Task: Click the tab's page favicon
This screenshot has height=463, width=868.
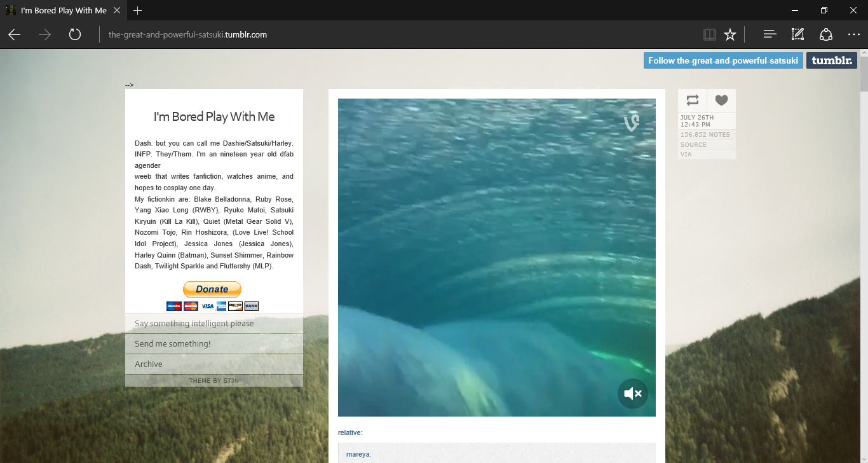Action: click(x=10, y=10)
